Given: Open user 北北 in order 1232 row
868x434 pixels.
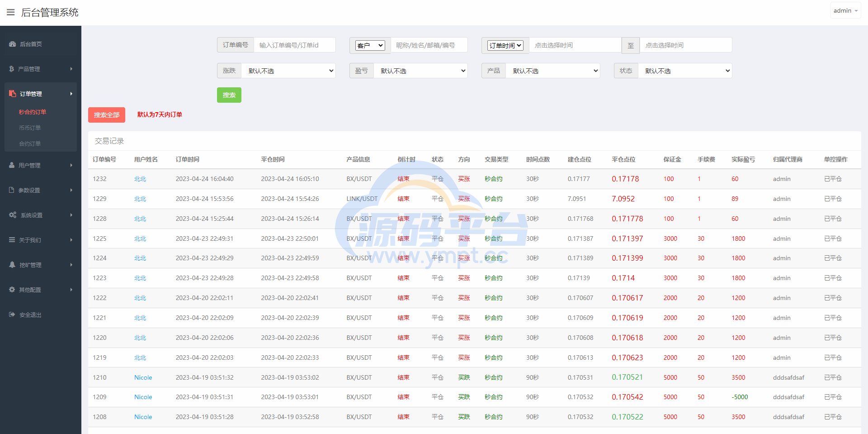Looking at the screenshot, I should point(140,179).
